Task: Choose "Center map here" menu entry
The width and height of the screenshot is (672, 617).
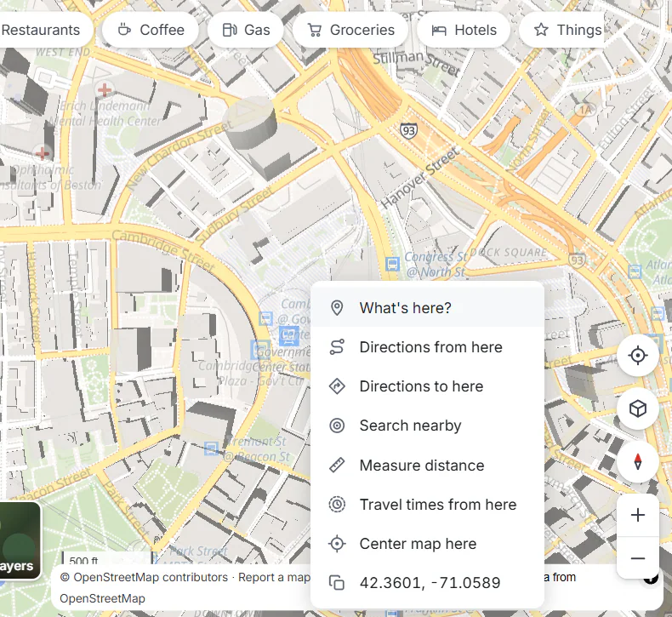Action: pyautogui.click(x=427, y=544)
